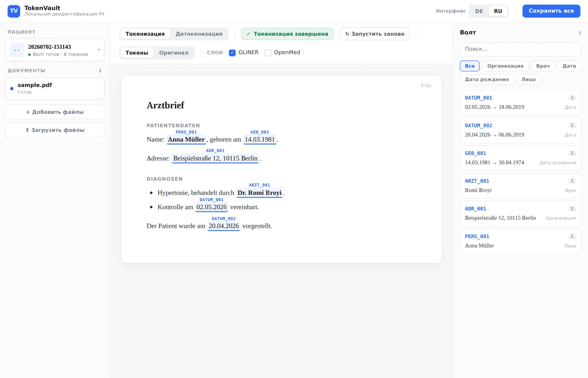Filter vault by Дата рождения

point(487,79)
